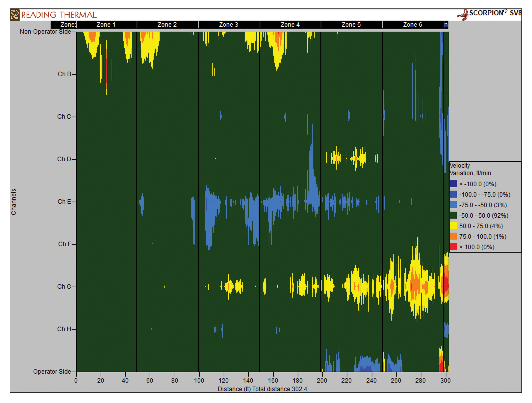Click the 'Non-Operator Side' axis label
Screen dimensions: 532x403
45,32
